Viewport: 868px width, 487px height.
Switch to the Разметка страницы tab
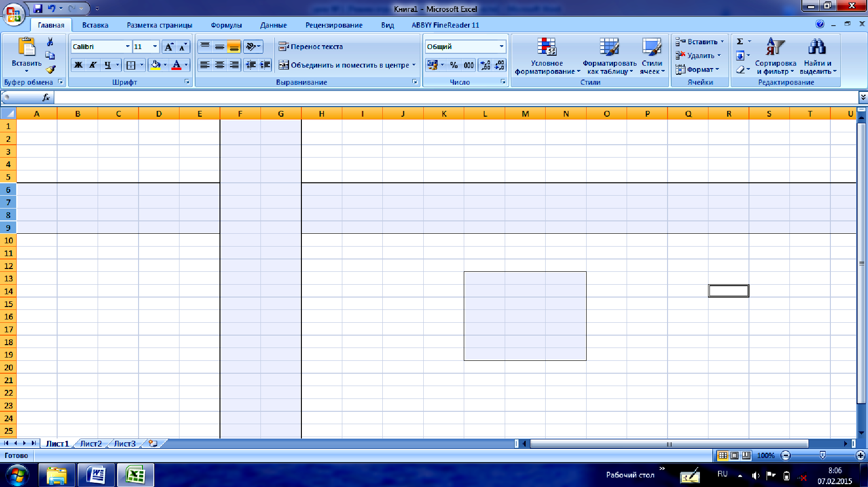tap(160, 25)
